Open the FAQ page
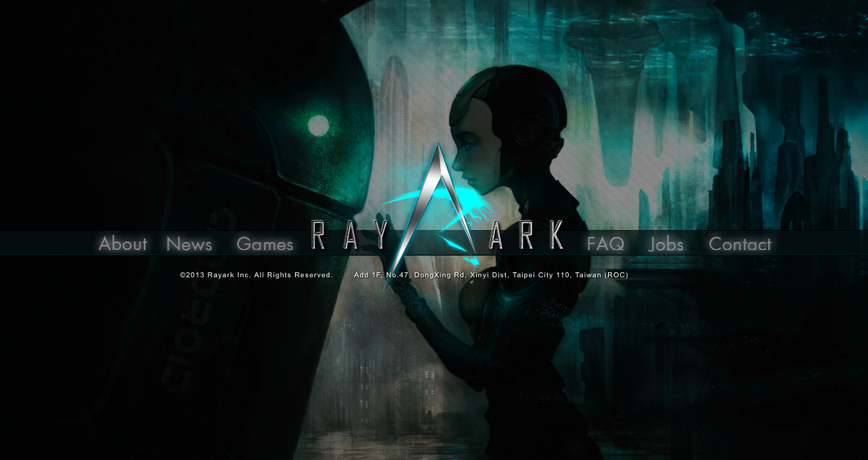 click(605, 244)
